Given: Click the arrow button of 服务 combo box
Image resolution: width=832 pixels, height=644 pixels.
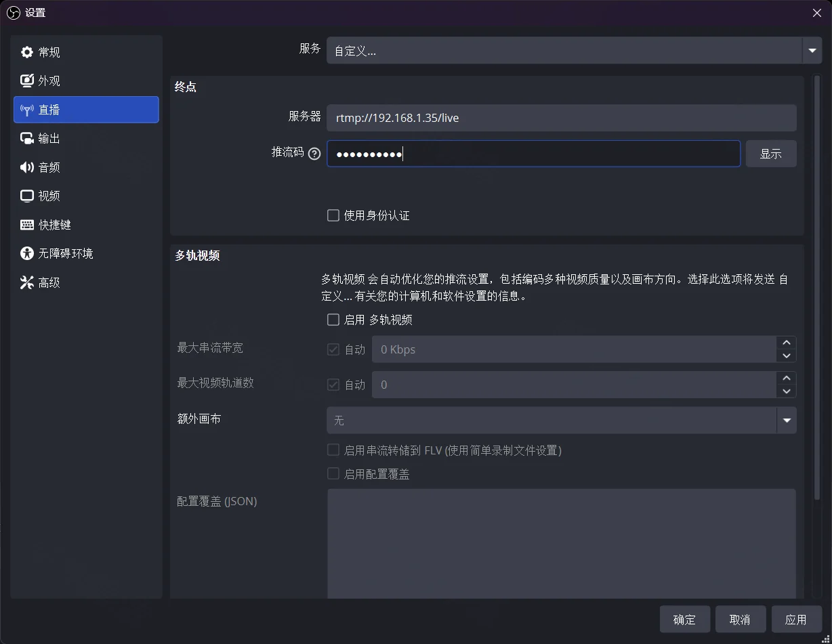Looking at the screenshot, I should point(812,51).
